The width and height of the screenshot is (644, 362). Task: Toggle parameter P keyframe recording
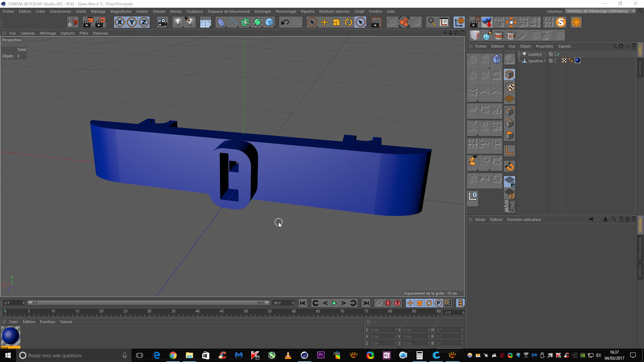(438, 303)
